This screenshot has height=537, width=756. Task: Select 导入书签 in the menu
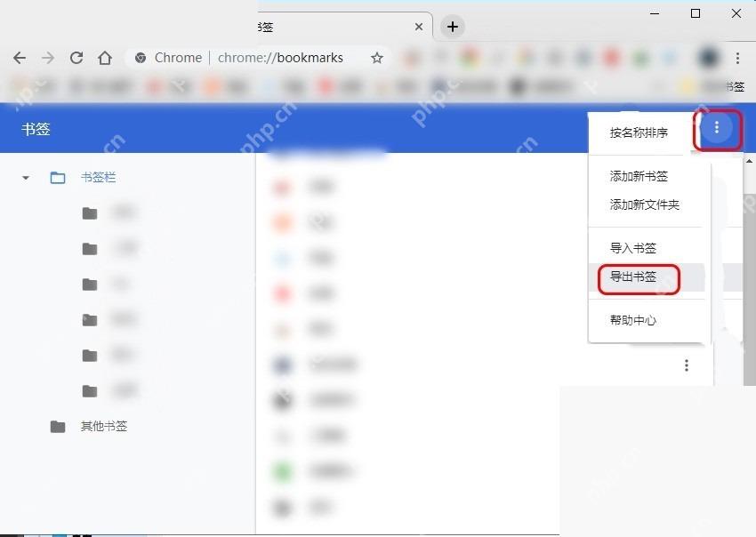tap(632, 248)
